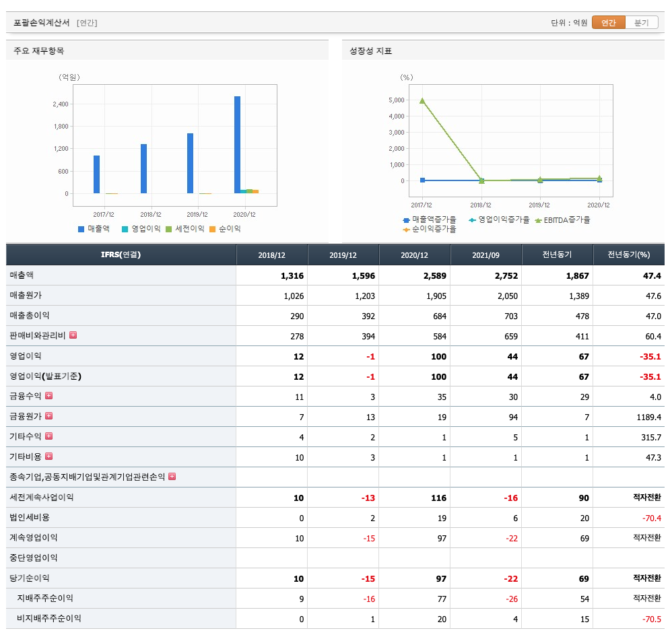Select the 계속영업이익 row label
672x639 pixels.
click(x=34, y=537)
